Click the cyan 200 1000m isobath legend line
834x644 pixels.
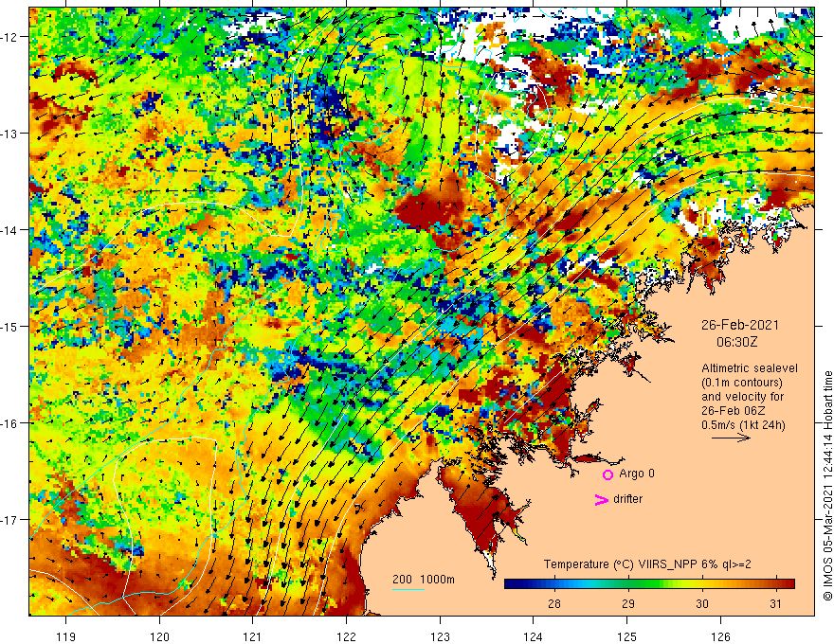coord(408,589)
